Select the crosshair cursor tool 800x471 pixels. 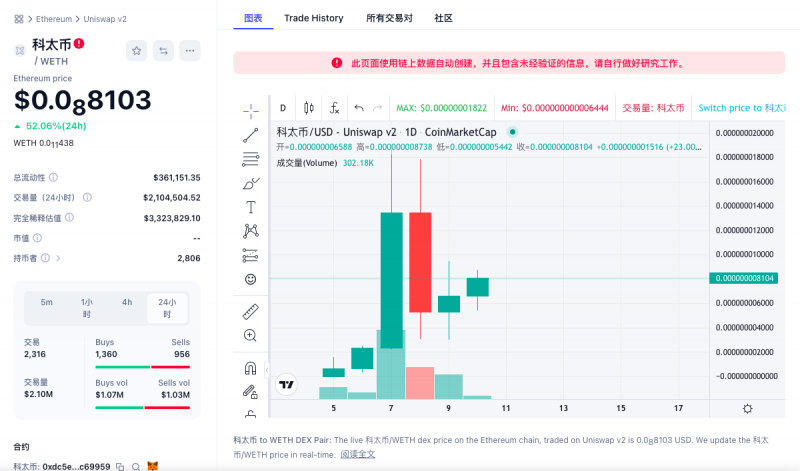pyautogui.click(x=251, y=111)
